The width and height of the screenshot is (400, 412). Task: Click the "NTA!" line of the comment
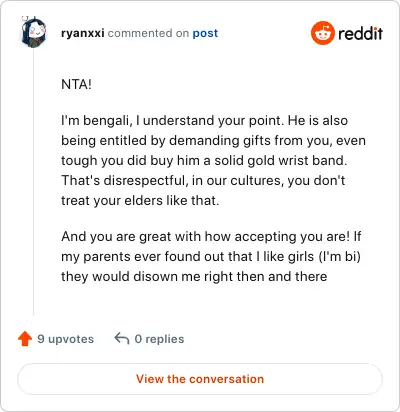tap(76, 84)
